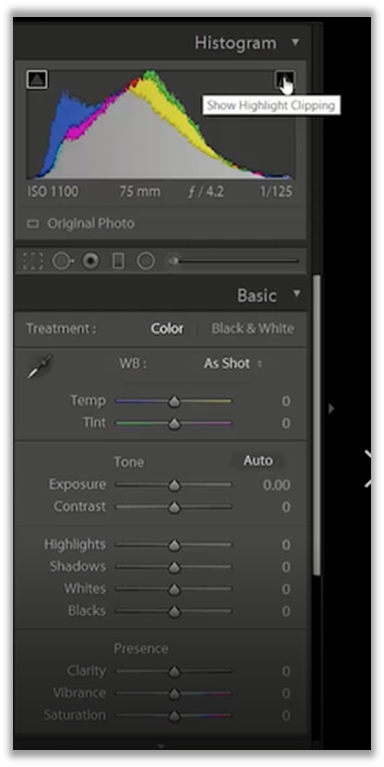Open the As Shot WB dropdown
Screen dimensions: 384x767
click(x=233, y=363)
